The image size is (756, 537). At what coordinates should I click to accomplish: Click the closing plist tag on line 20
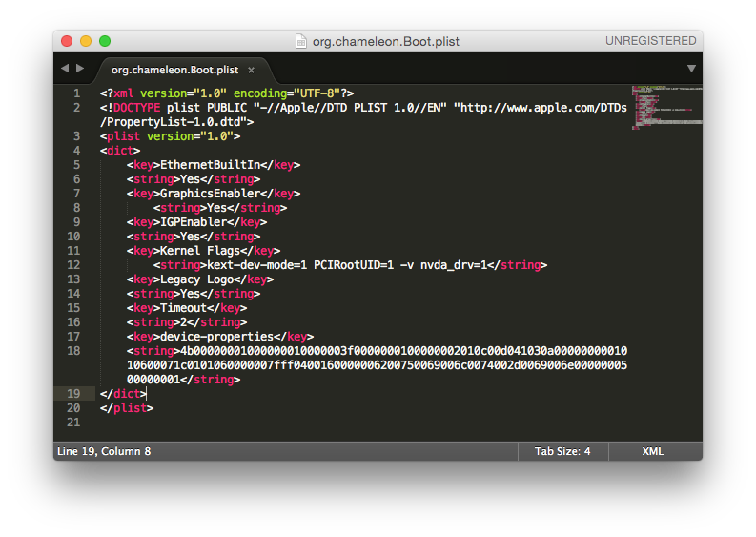point(127,408)
